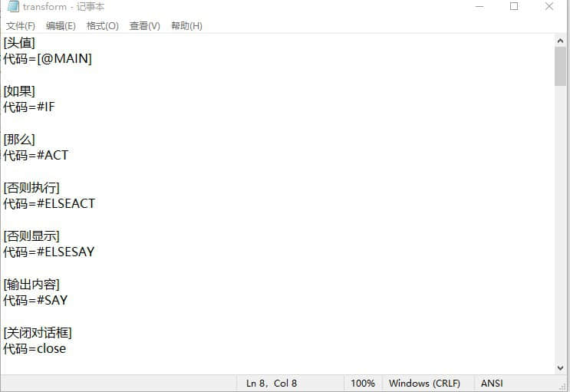
Task: Click the scrollbar down arrow
Action: click(561, 368)
